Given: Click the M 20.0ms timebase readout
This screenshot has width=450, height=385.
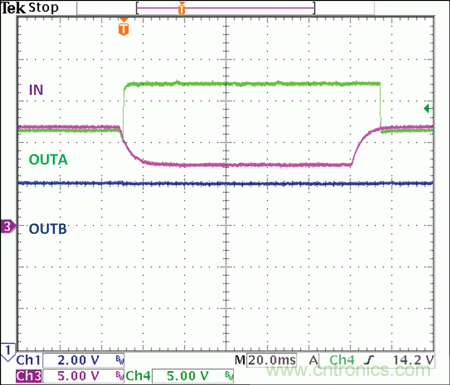Looking at the screenshot, I should (x=265, y=360).
